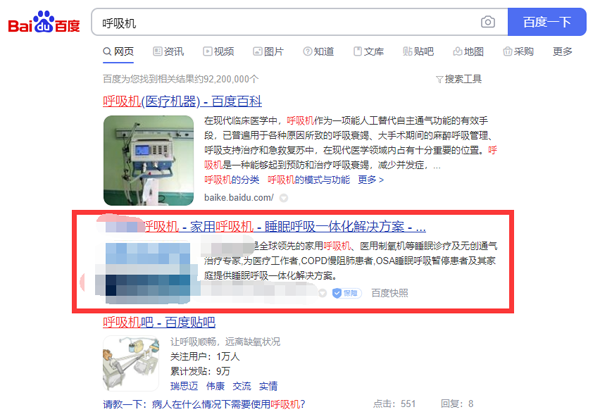
Task: Open the 采购 purchasing tab
Action: (x=518, y=51)
